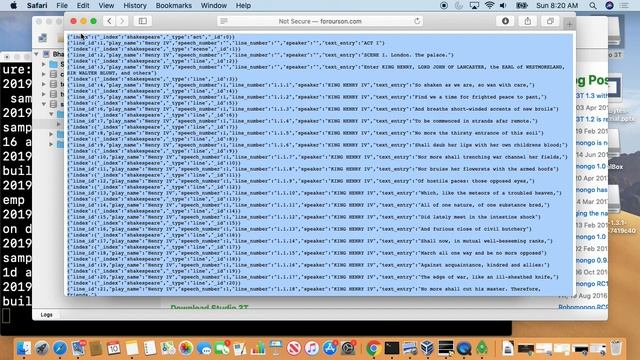
Task: Open the Edit menu
Action: pyautogui.click(x=83, y=6)
